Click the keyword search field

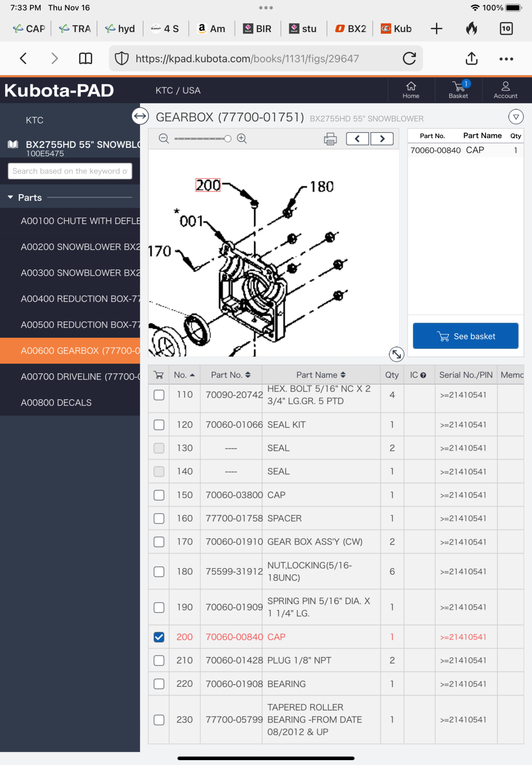coord(70,171)
